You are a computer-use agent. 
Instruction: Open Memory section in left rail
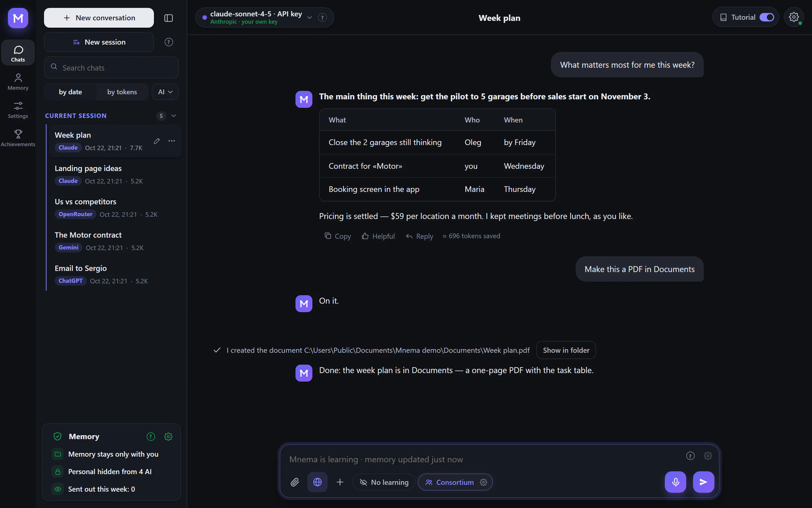(18, 82)
